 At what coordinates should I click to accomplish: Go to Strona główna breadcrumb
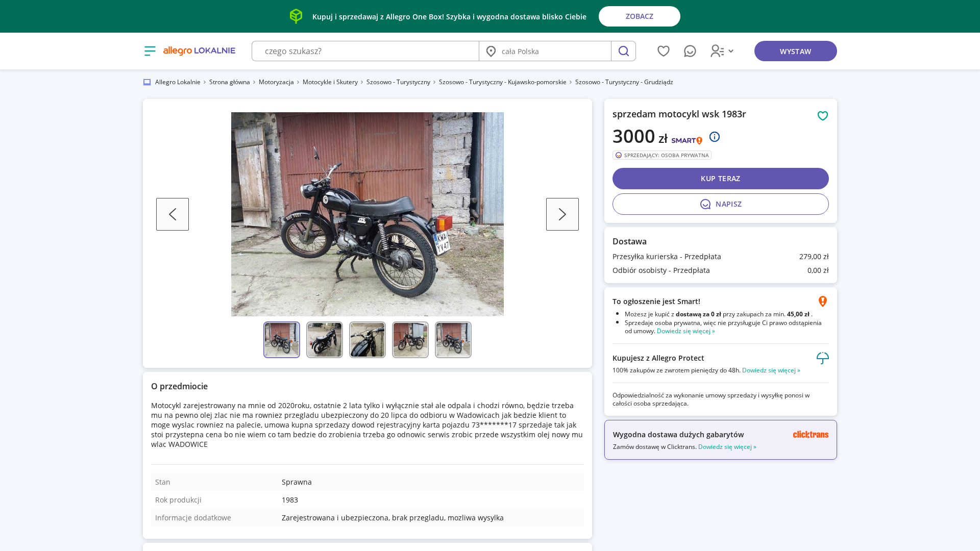(229, 82)
